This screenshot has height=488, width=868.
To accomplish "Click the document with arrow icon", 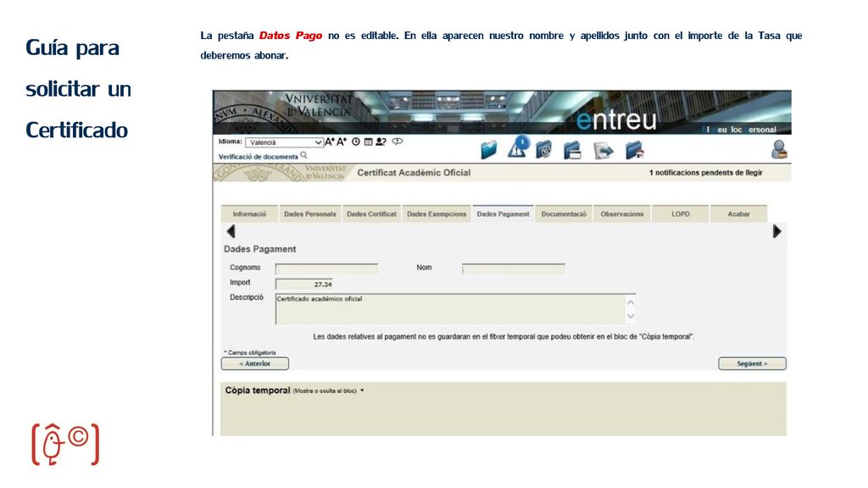I will coord(603,150).
